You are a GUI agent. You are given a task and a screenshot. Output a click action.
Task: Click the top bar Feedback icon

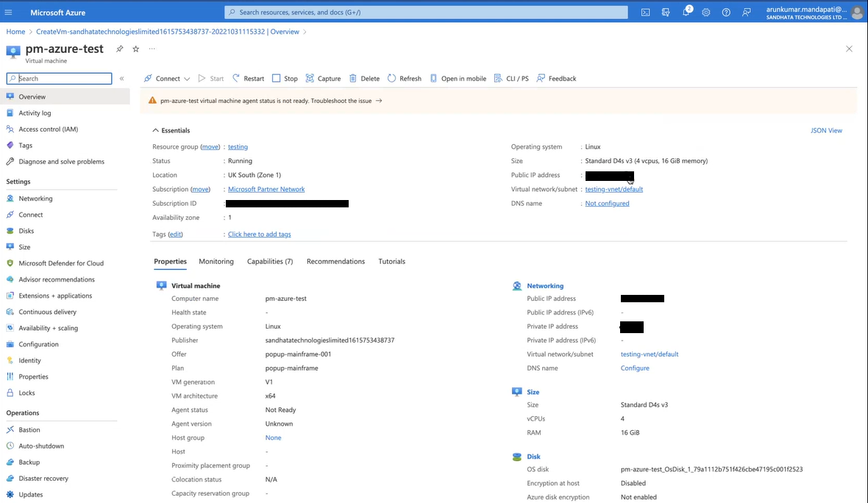pyautogui.click(x=746, y=13)
